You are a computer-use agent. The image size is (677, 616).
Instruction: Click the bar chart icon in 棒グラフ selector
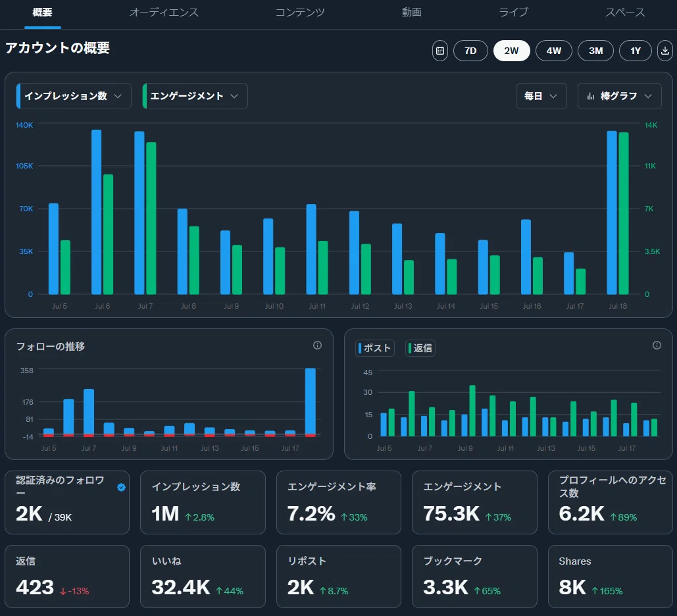591,96
